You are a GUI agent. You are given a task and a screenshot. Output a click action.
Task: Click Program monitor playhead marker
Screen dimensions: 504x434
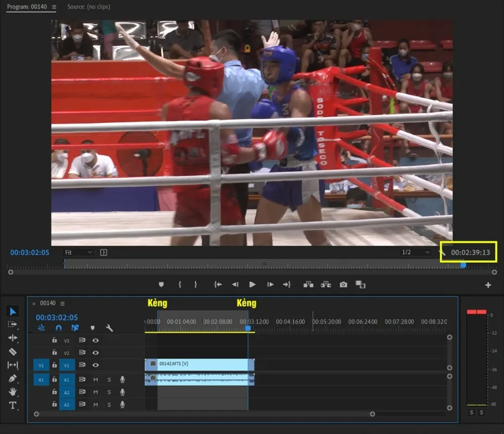tap(463, 265)
